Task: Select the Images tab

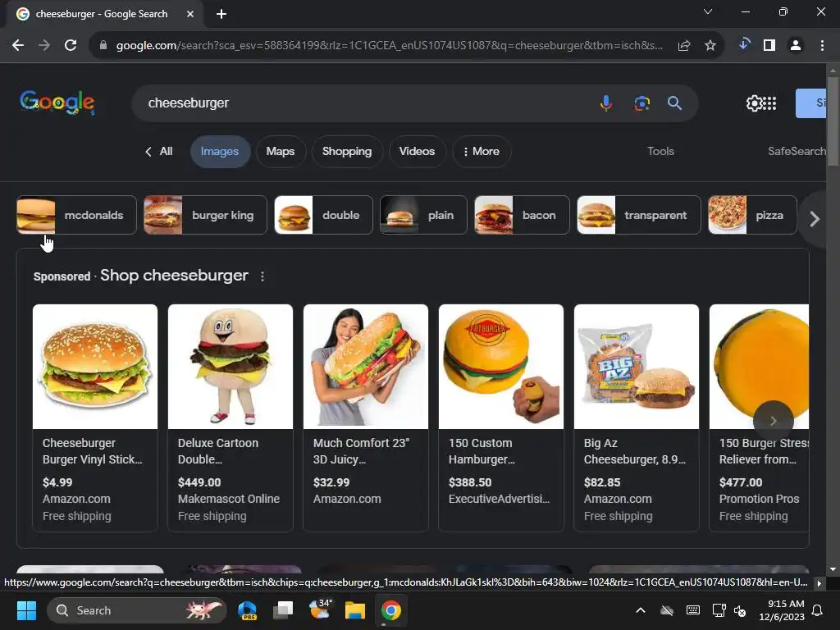Action: (220, 152)
